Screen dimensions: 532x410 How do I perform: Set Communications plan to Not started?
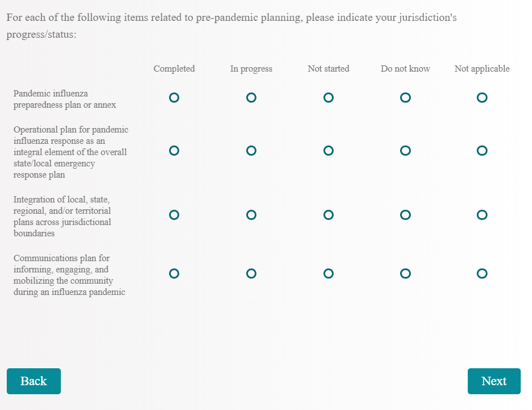click(x=329, y=274)
